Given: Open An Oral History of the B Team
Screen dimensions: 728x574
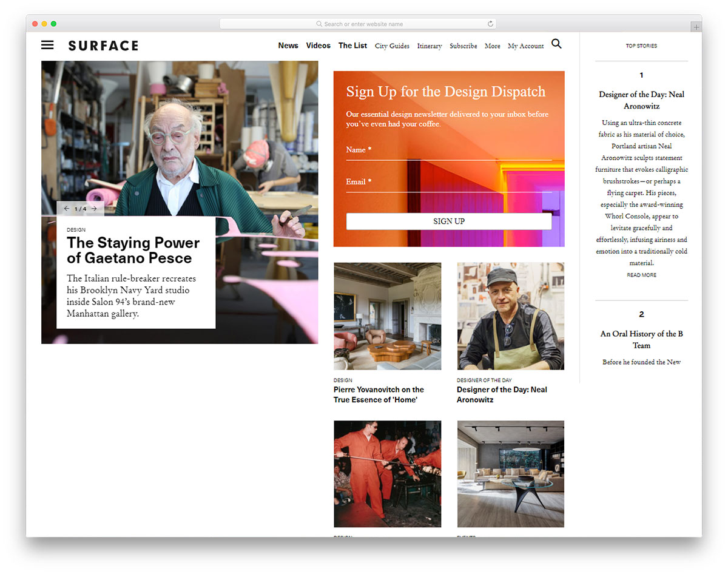Looking at the screenshot, I should 642,340.
